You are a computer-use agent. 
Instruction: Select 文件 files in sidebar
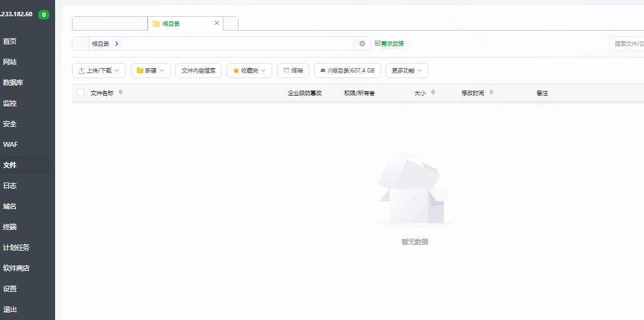click(x=10, y=165)
